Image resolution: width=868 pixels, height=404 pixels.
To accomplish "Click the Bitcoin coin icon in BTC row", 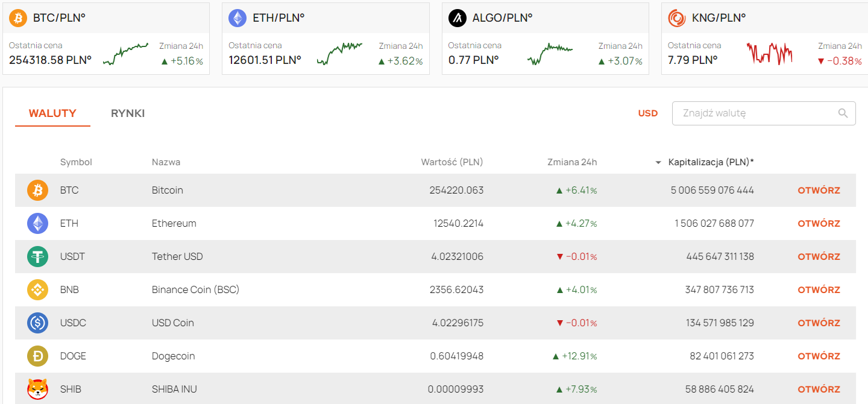I will click(37, 191).
